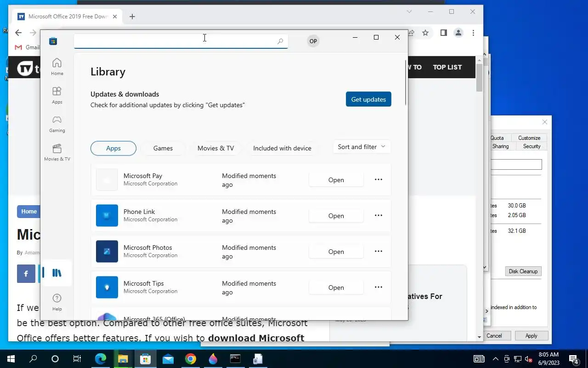Open Help in the Store sidebar

(x=57, y=302)
